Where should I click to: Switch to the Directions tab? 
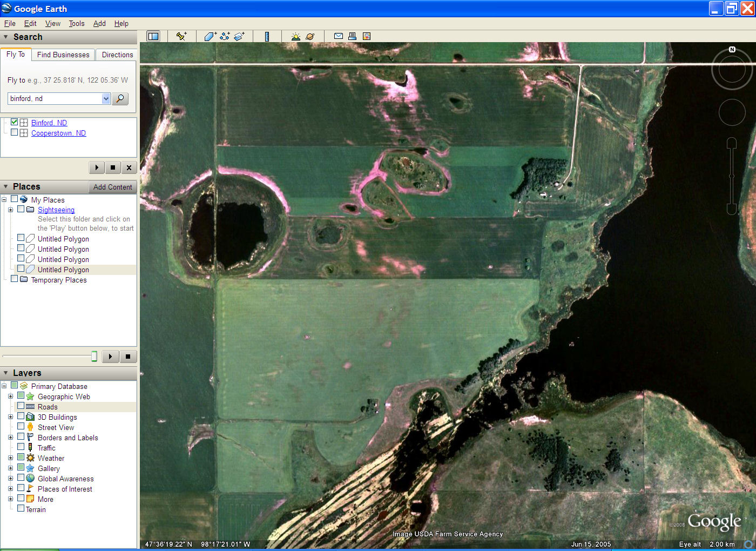coord(117,55)
